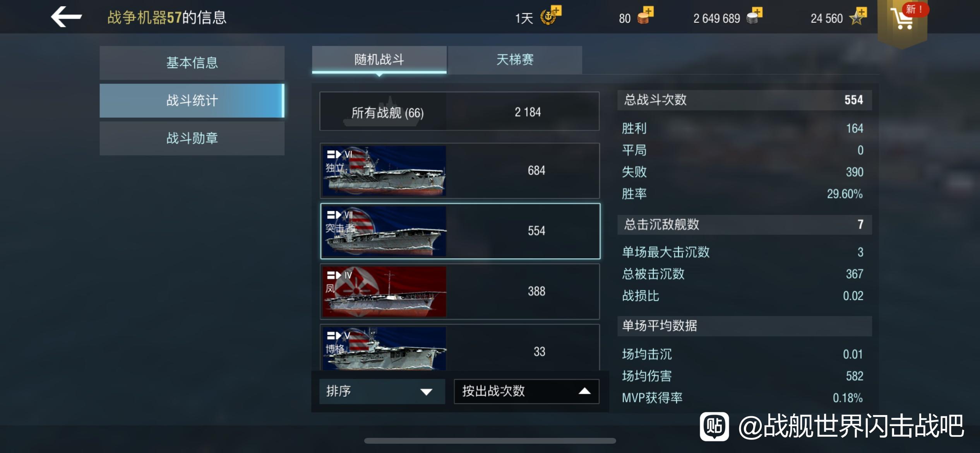The height and width of the screenshot is (453, 980).
Task: Add gold coins with plus icon
Action: 645,16
